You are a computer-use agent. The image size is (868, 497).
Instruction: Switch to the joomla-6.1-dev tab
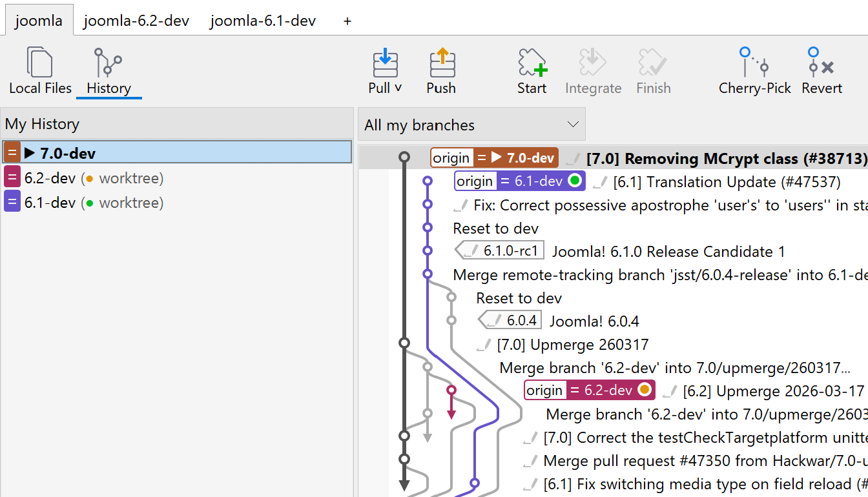262,21
